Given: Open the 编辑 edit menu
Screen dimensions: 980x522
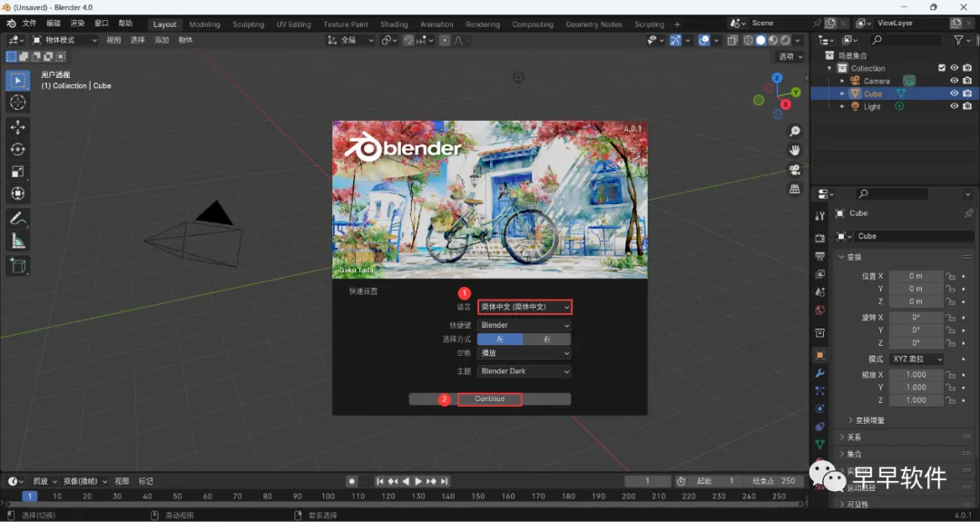Looking at the screenshot, I should click(54, 24).
